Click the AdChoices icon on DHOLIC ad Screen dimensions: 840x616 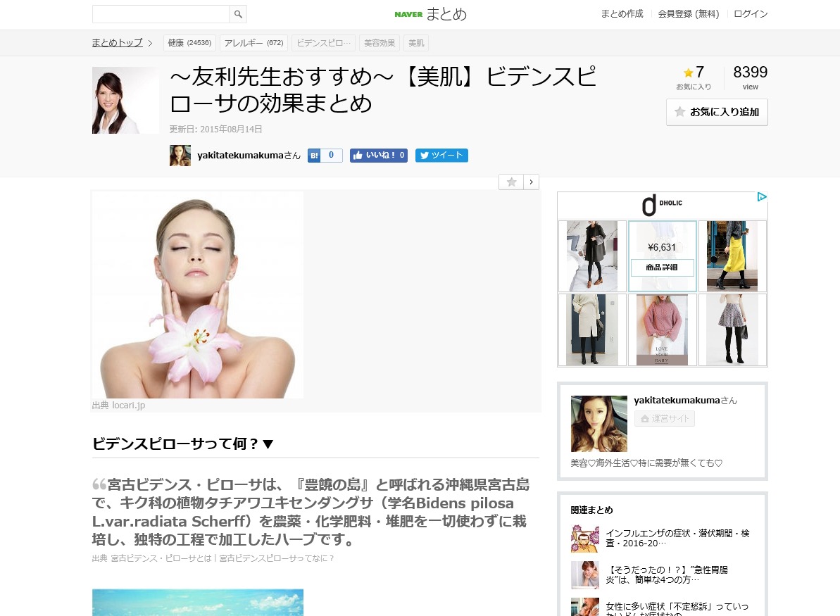761,197
